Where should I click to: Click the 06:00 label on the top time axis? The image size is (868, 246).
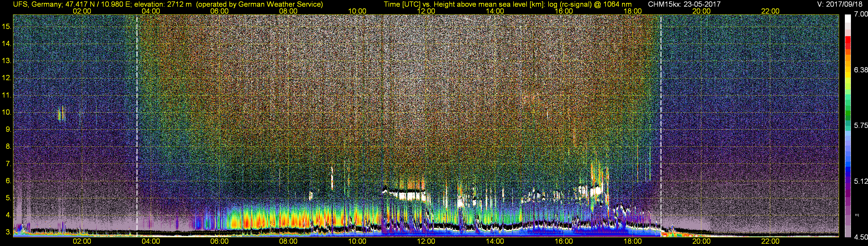pyautogui.click(x=219, y=11)
